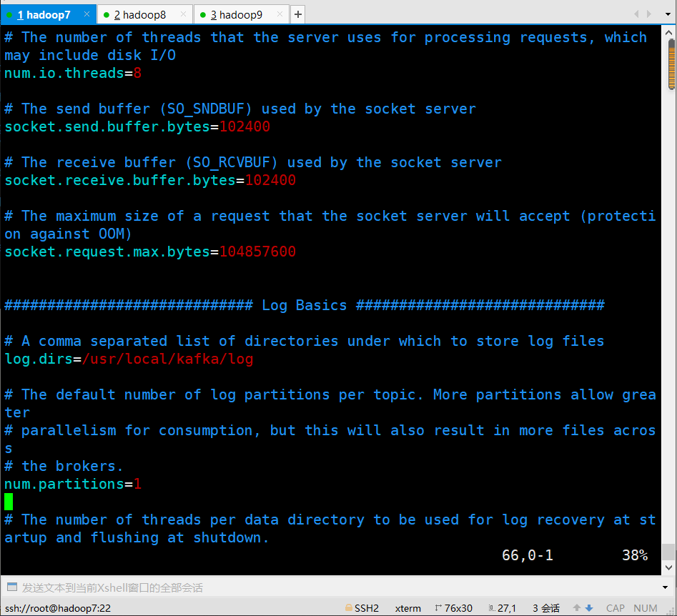The width and height of the screenshot is (677, 616).
Task: Click the SSH2 lock icon in status bar
Action: (348, 608)
